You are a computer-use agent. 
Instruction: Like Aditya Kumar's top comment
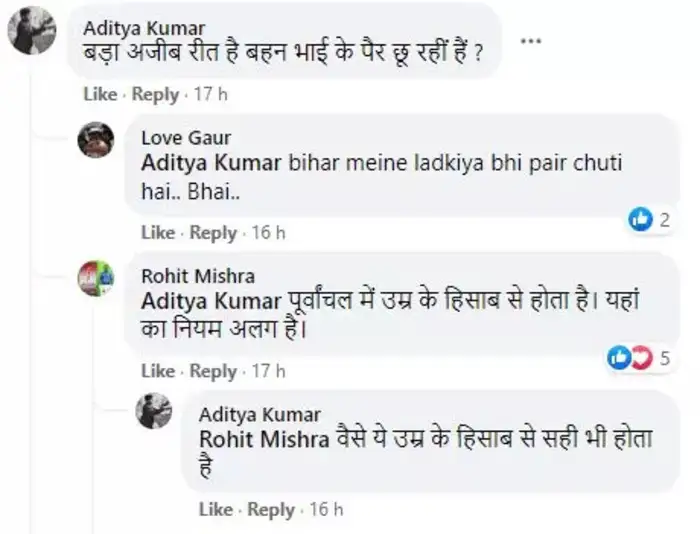click(100, 94)
